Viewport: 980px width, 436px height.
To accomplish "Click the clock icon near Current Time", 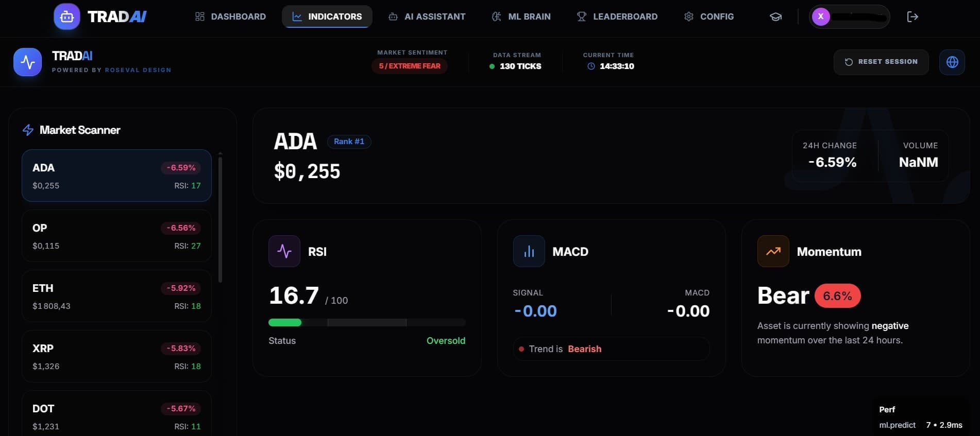I will 590,66.
